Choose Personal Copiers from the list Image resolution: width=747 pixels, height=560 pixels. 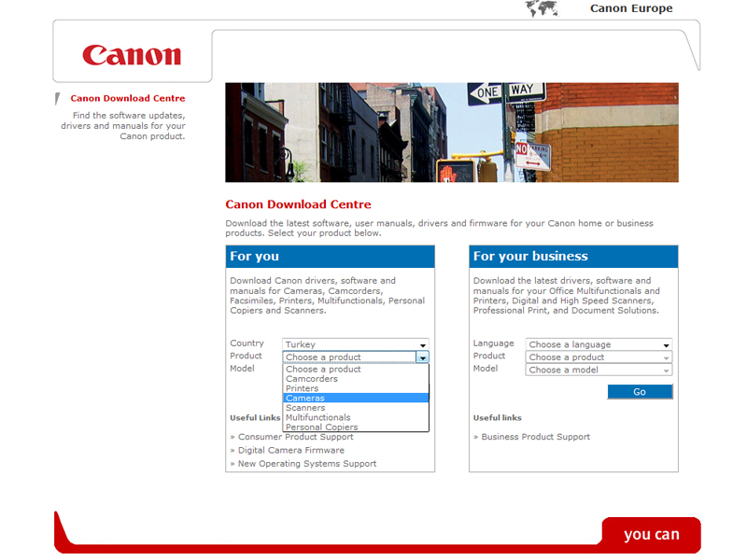(321, 427)
